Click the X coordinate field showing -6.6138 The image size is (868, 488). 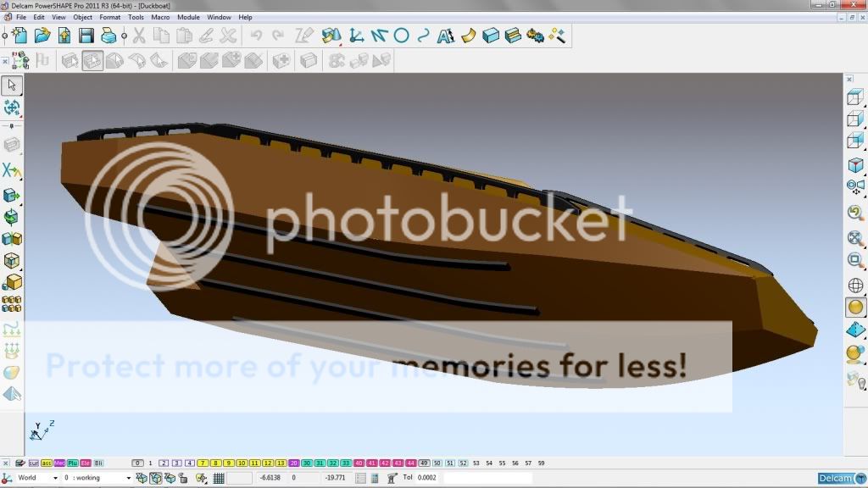270,478
